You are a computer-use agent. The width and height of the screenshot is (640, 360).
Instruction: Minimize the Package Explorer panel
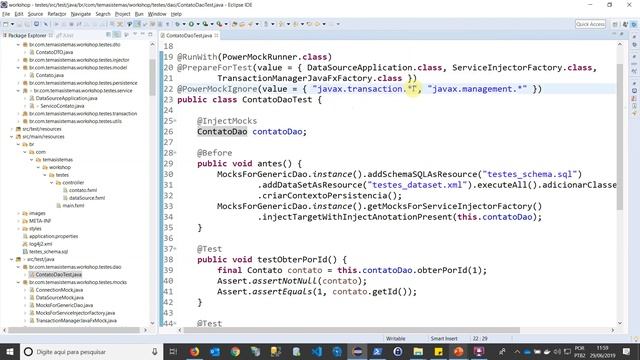pyautogui.click(x=143, y=35)
